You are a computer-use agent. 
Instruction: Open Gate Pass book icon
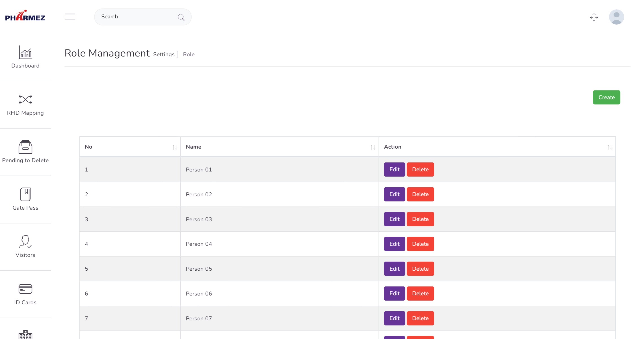click(25, 194)
